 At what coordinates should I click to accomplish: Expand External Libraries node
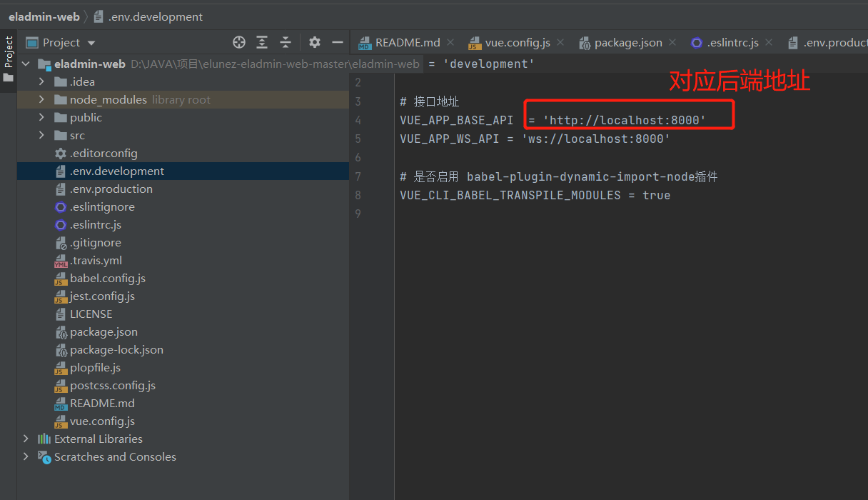[26, 439]
